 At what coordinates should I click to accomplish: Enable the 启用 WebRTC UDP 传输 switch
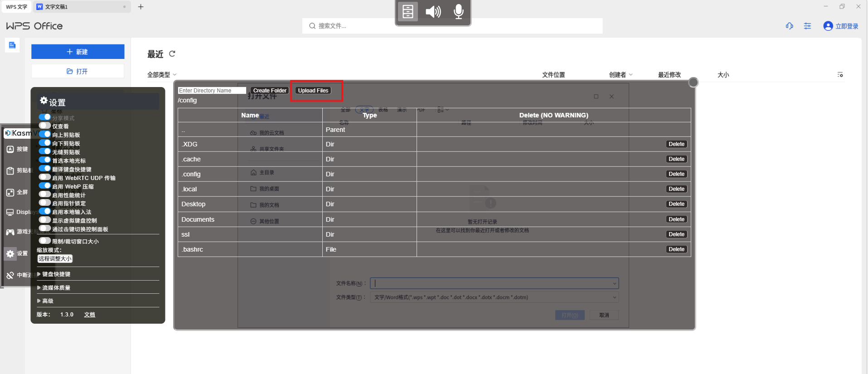(45, 177)
